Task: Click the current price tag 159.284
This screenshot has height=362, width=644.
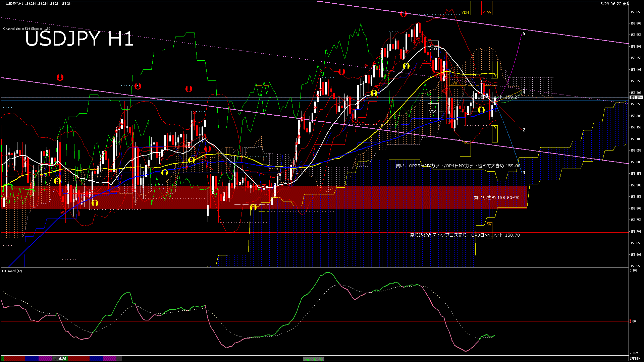Action: tap(636, 98)
